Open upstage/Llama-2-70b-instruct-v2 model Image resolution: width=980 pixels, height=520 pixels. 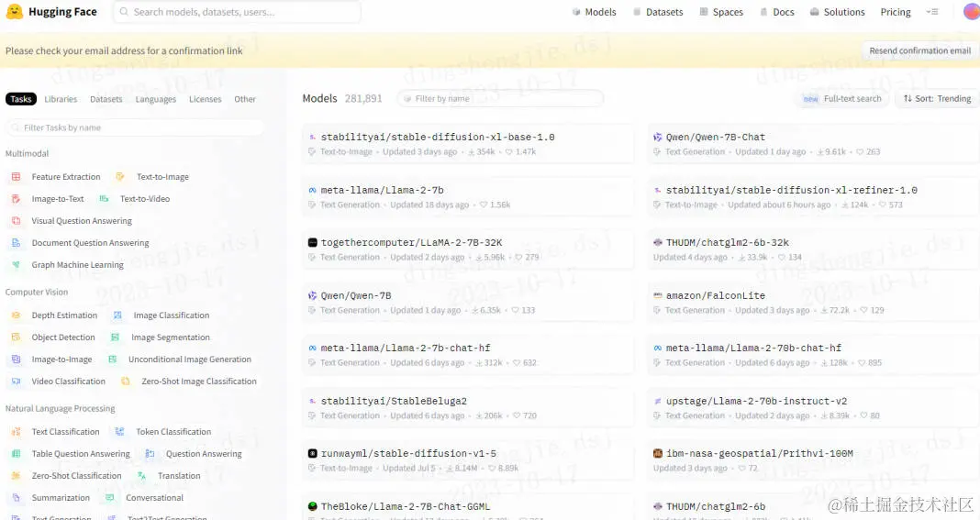812,407
